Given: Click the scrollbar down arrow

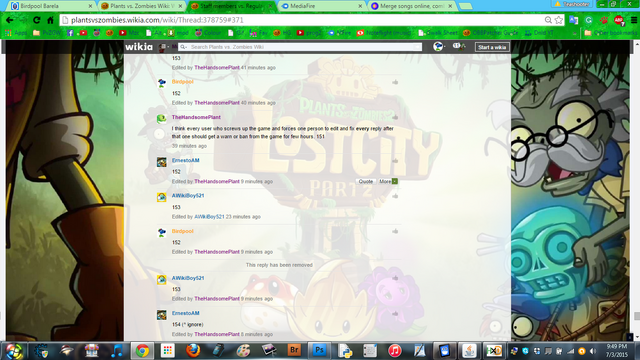Looking at the screenshot, I should 637,337.
